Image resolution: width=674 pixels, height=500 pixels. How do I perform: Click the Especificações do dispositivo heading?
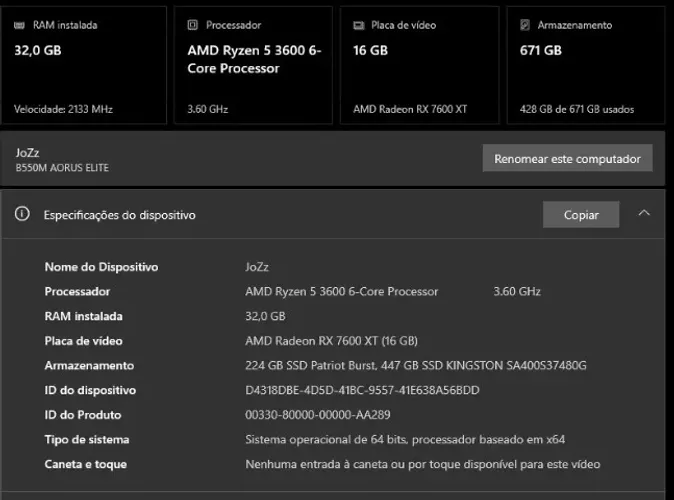click(x=119, y=215)
